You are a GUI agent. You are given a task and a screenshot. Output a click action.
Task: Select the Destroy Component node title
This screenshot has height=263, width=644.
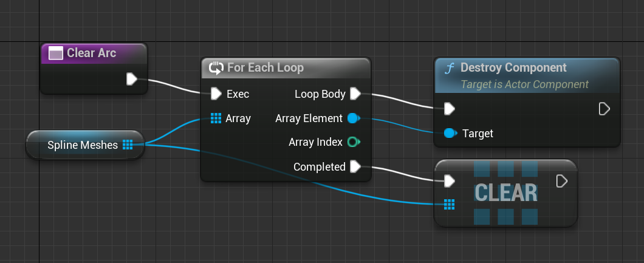coord(513,67)
